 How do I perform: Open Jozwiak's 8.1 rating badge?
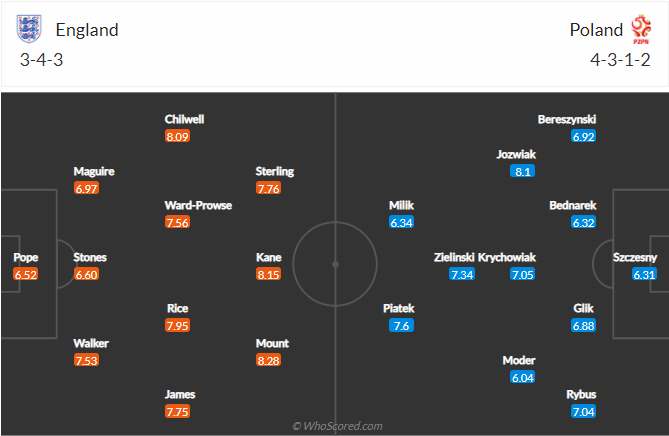(522, 171)
